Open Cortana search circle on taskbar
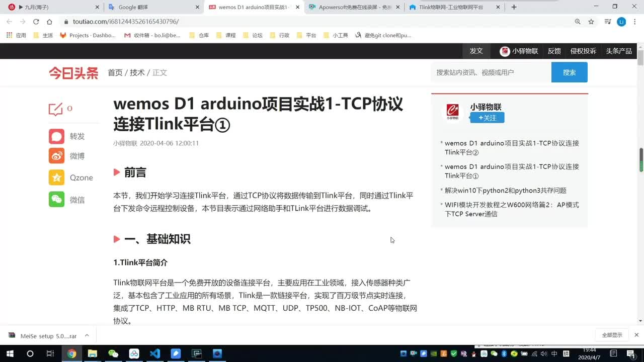The image size is (644, 362). click(30, 353)
